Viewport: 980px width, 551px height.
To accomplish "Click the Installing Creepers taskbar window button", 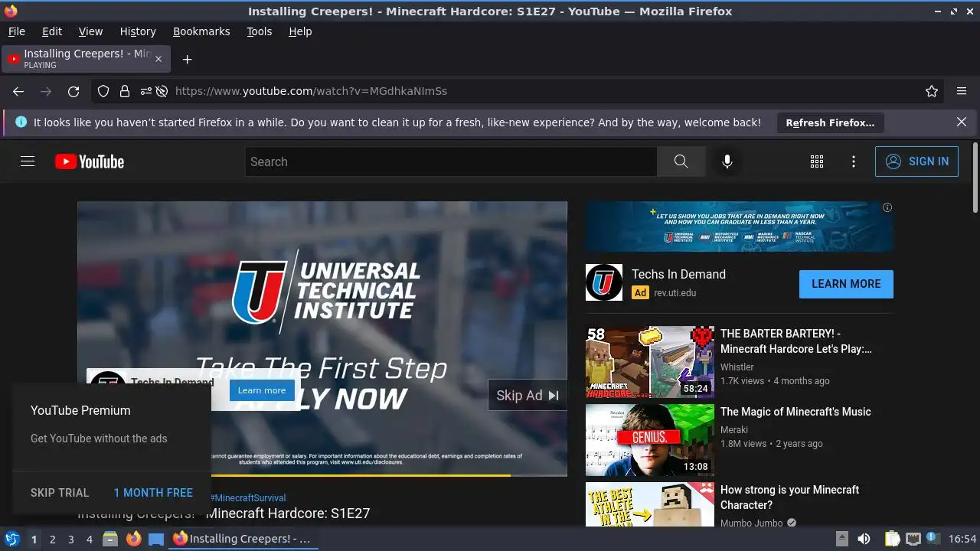I will [x=242, y=539].
